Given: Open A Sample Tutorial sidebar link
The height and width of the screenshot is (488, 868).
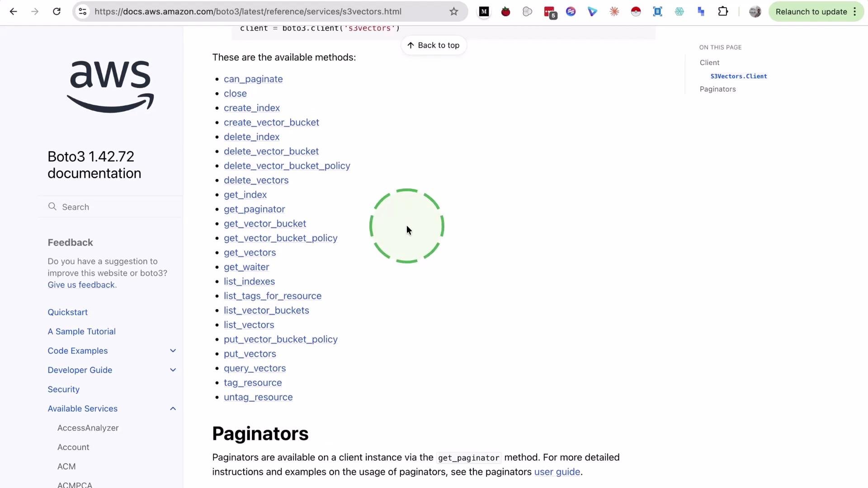Looking at the screenshot, I should [82, 331].
